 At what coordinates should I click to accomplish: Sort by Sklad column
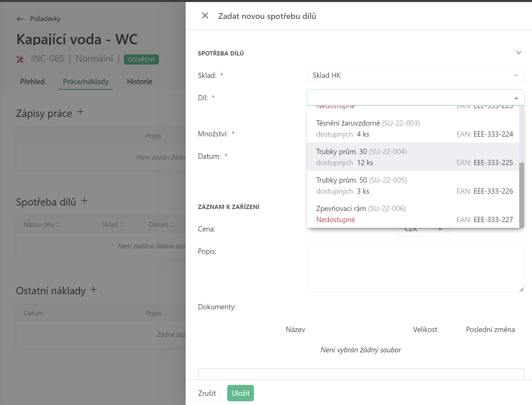tap(112, 224)
